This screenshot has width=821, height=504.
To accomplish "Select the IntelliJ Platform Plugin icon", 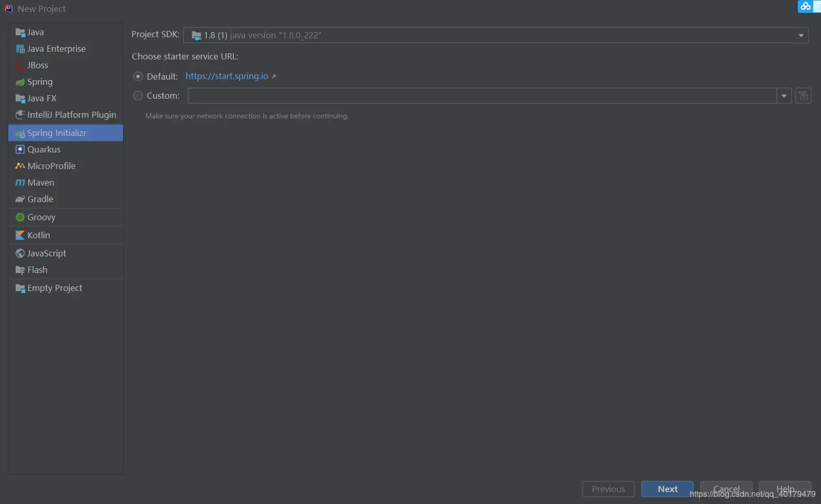I will point(20,115).
